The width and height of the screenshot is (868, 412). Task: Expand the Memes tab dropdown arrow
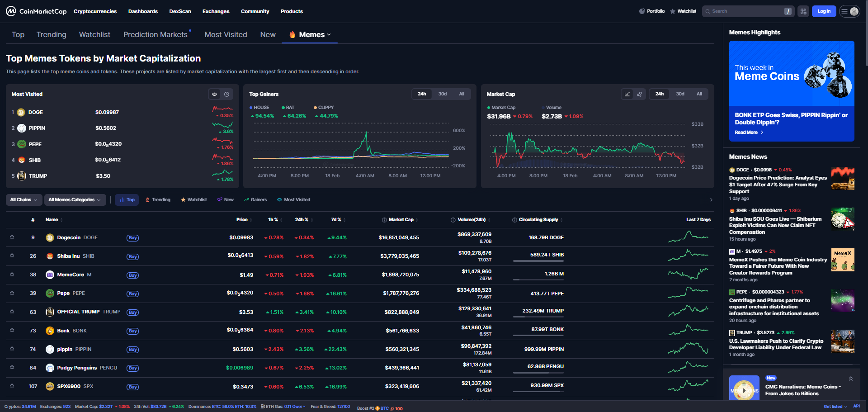[329, 35]
